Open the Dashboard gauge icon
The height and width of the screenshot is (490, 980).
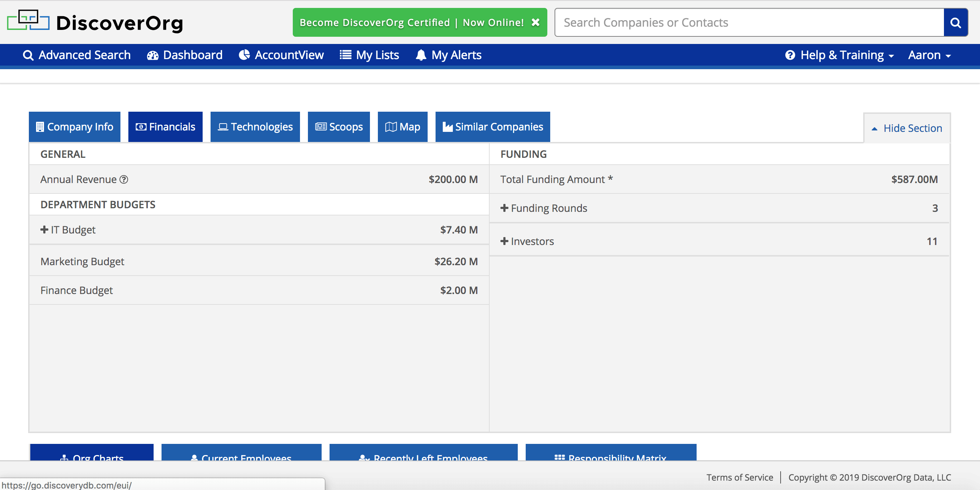[x=153, y=55]
